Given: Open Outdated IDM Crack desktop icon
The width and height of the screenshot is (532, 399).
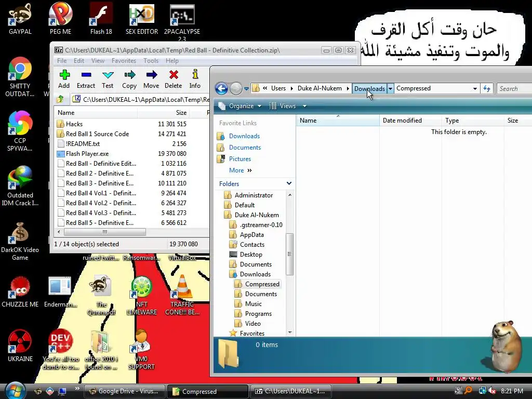Looking at the screenshot, I should (x=20, y=186).
